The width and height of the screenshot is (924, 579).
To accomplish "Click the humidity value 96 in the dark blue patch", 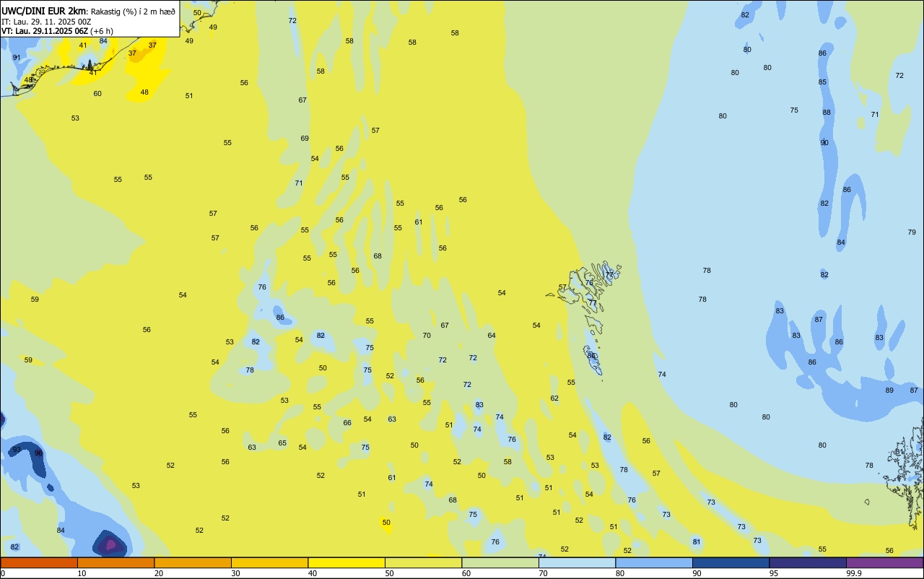I will (x=39, y=453).
